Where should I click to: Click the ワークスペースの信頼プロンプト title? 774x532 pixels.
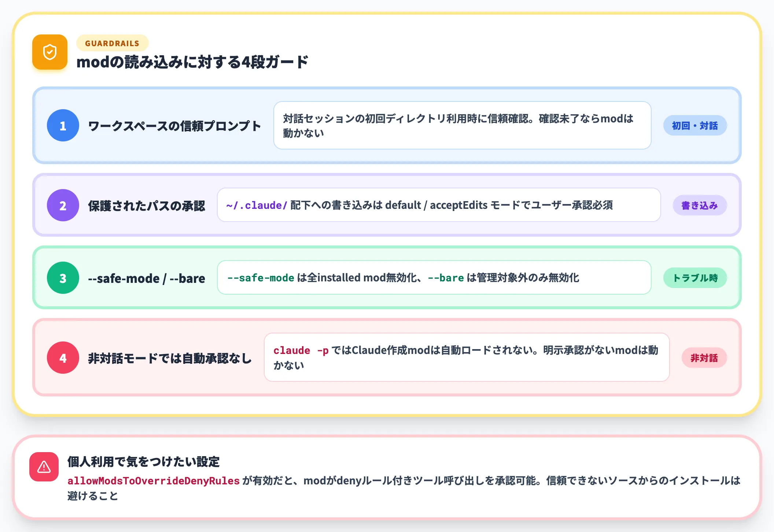point(174,126)
